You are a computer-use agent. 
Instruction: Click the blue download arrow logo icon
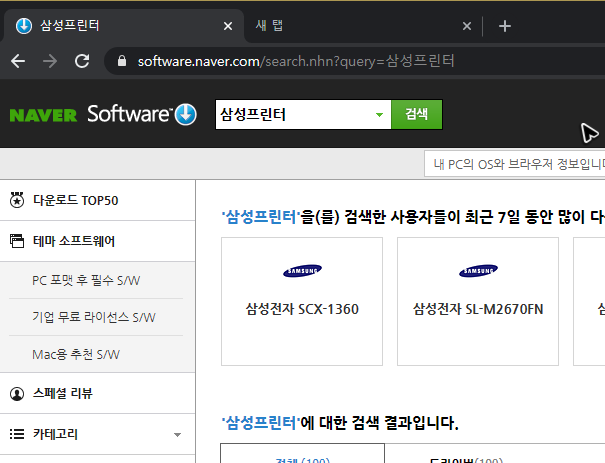186,115
